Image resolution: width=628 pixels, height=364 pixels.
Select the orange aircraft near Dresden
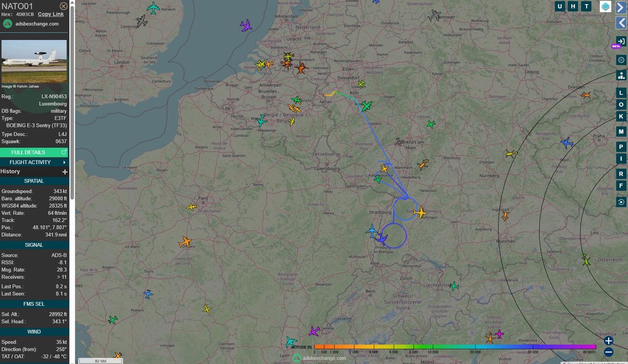[585, 95]
